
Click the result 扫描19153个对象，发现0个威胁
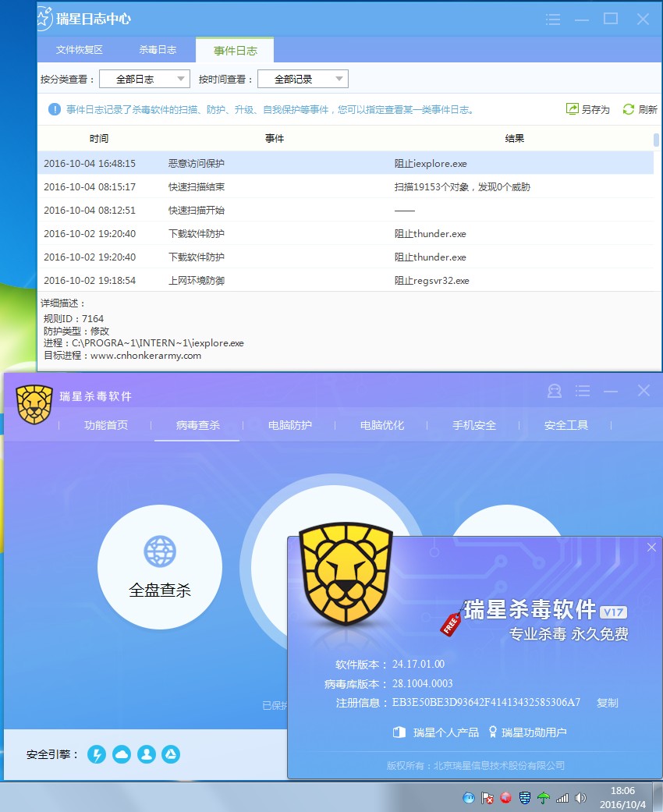click(x=462, y=187)
